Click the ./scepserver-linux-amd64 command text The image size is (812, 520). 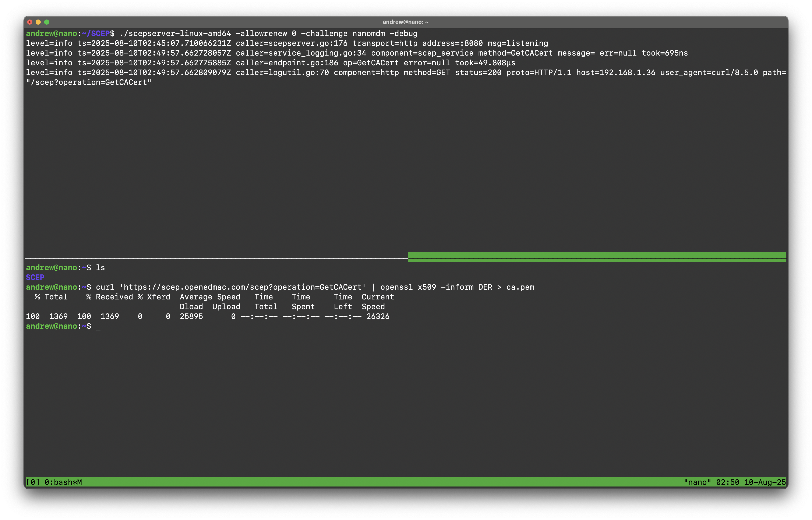tap(175, 34)
